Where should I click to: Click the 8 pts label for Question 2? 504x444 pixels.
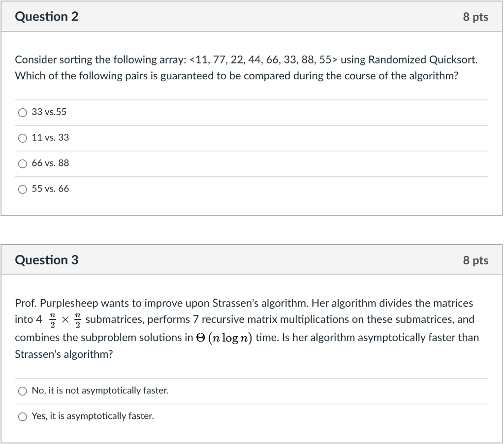click(x=475, y=17)
